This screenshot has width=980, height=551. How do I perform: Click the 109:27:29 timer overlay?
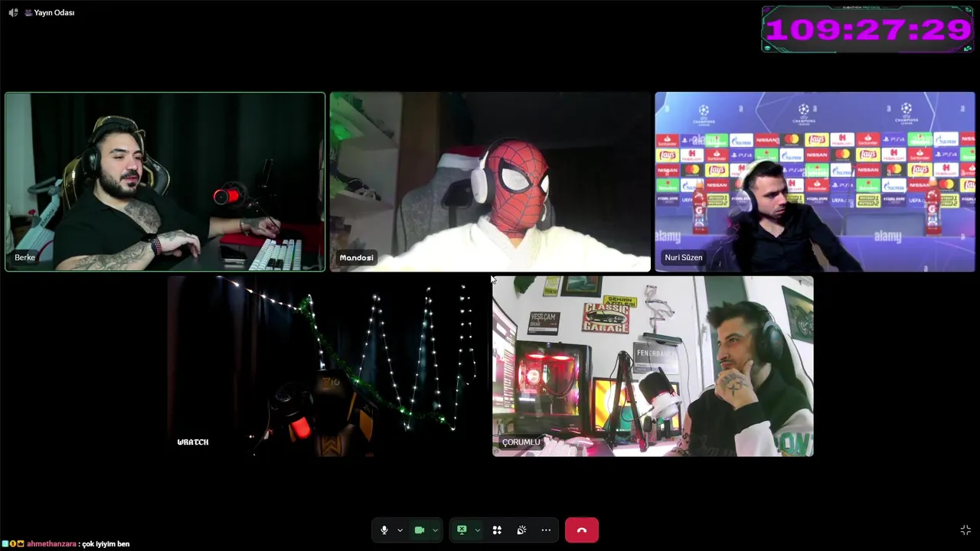pyautogui.click(x=867, y=30)
